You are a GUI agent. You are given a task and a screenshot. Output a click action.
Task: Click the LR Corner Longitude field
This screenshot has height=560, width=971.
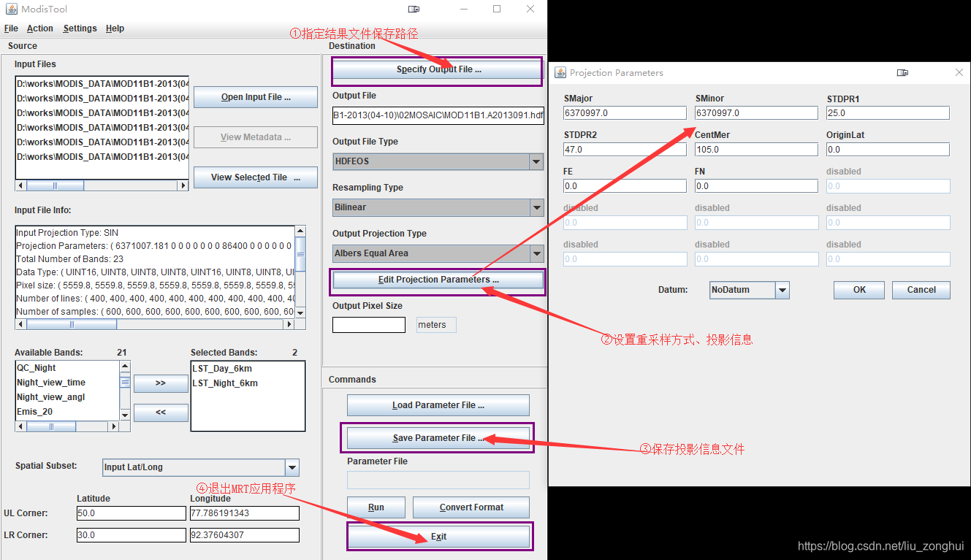coord(245,535)
